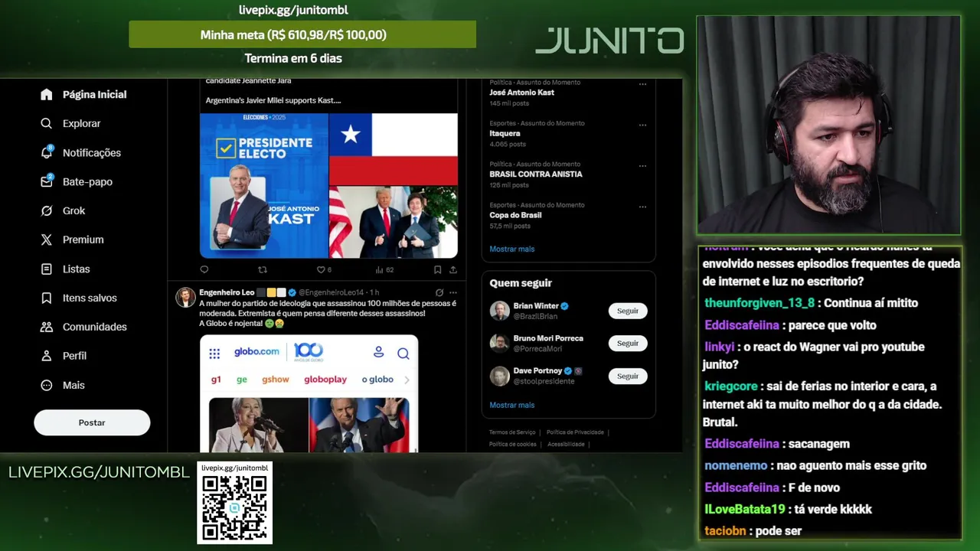Open the Comunidades people icon
The image size is (980, 551).
(47, 327)
